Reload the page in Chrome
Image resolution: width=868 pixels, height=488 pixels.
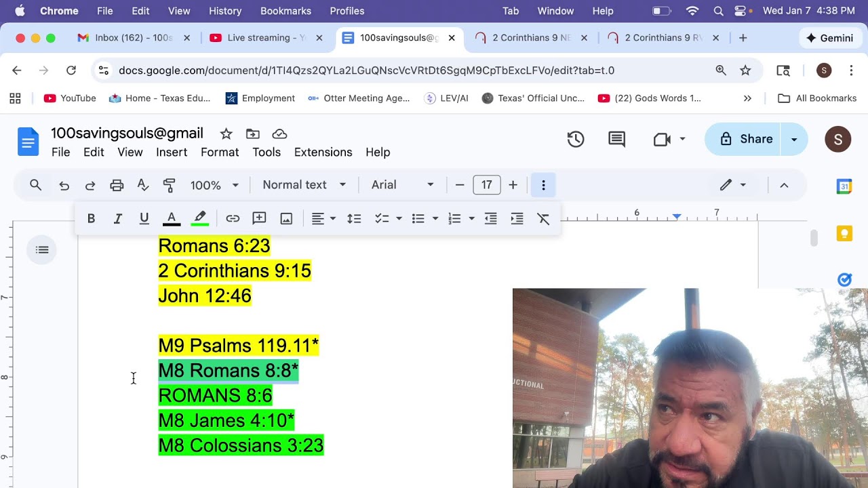click(71, 70)
